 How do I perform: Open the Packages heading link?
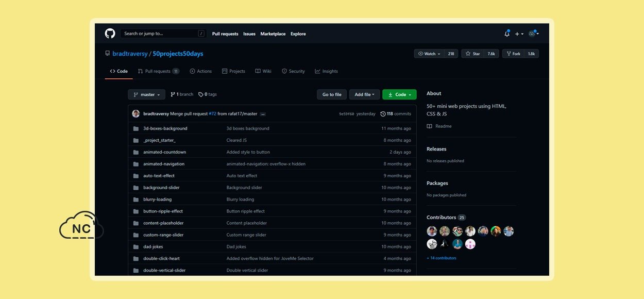pos(437,183)
